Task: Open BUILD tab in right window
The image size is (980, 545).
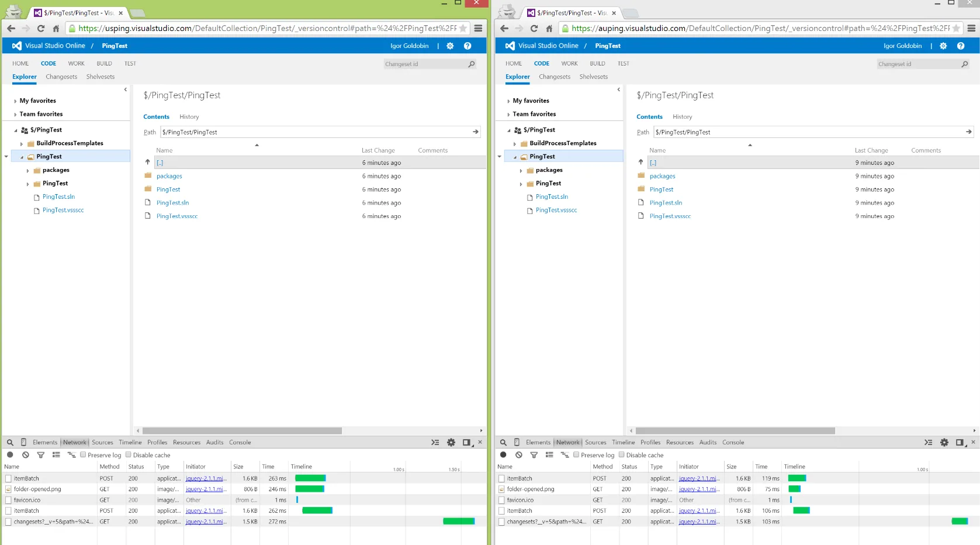Action: tap(597, 64)
